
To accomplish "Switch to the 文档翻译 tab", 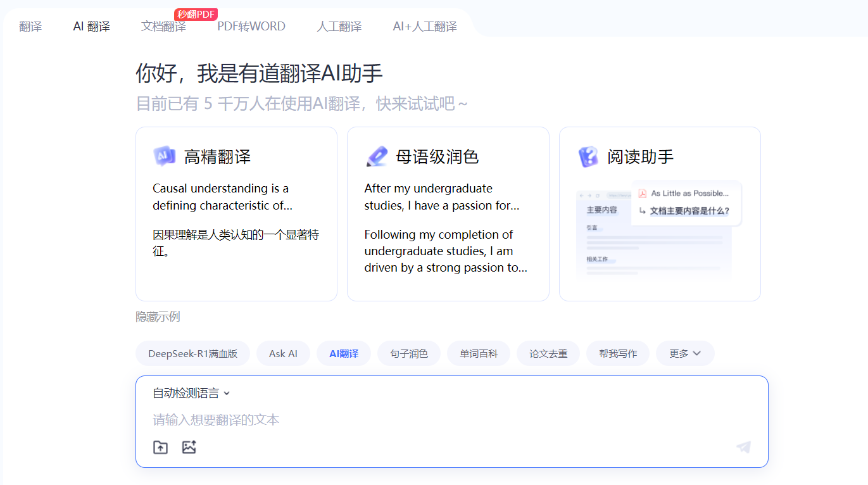I will [163, 27].
